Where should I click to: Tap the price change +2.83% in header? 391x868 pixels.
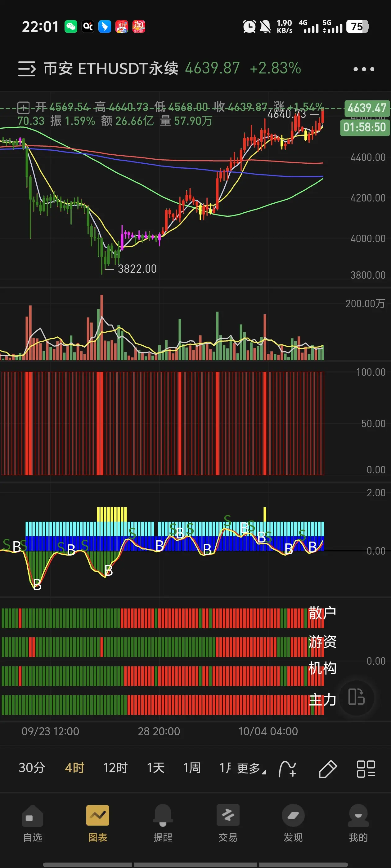[275, 68]
